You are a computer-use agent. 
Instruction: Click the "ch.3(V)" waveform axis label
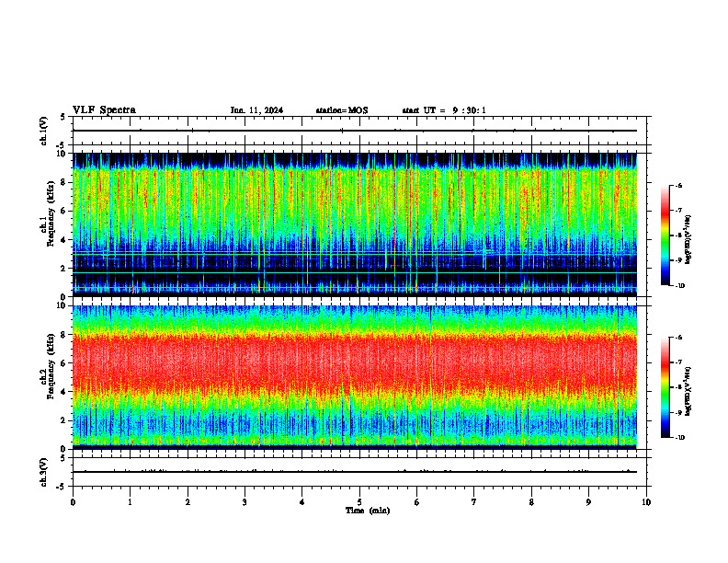pyautogui.click(x=43, y=472)
